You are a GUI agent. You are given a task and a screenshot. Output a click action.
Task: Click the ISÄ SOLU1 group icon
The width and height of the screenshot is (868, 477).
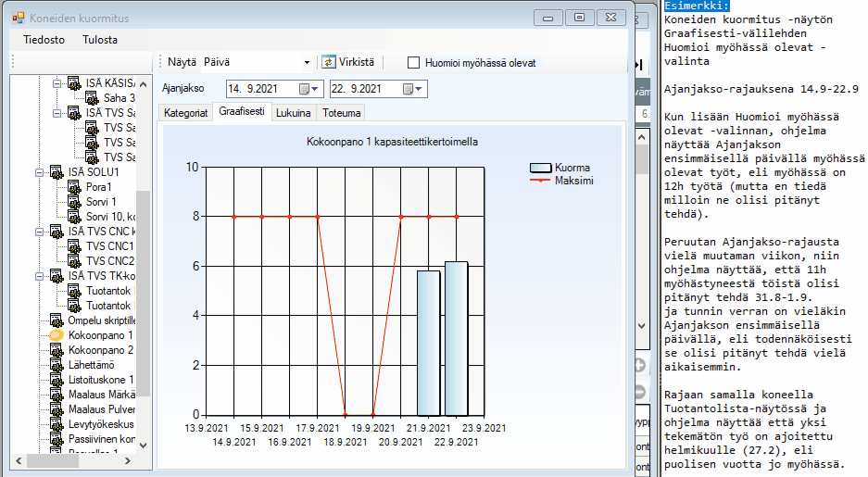pos(57,172)
